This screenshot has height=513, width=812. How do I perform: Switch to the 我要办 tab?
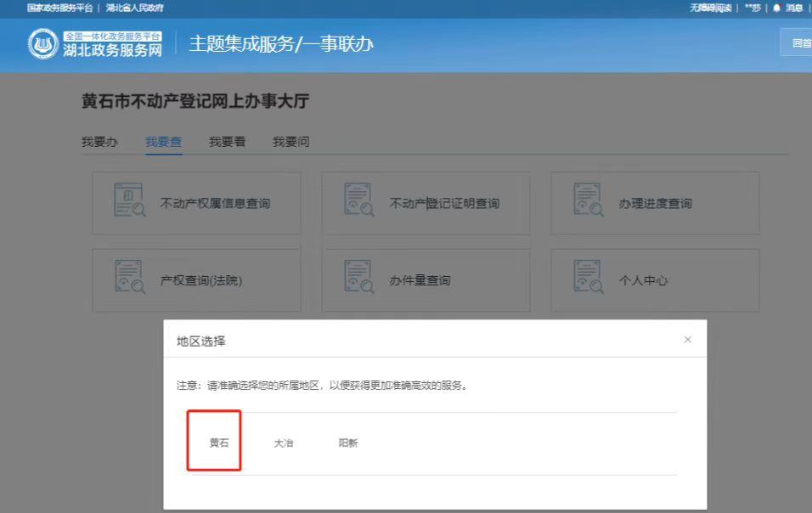coord(99,142)
